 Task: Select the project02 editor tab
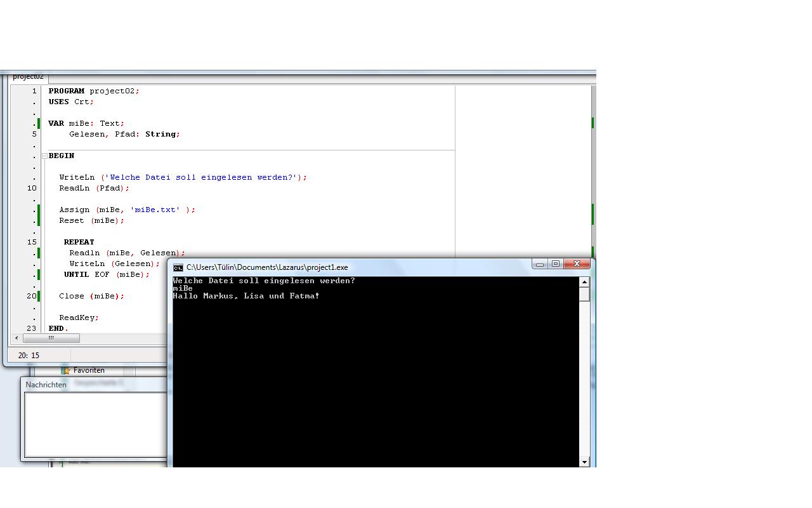click(28, 77)
